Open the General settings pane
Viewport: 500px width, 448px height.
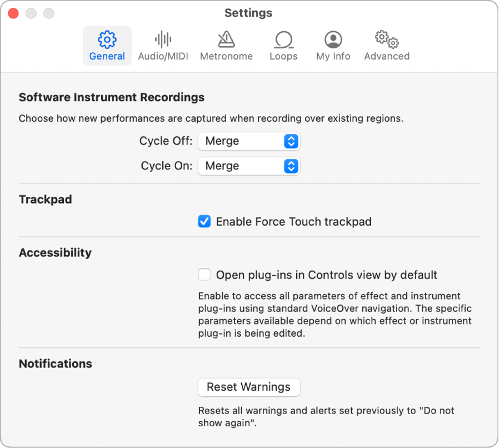tap(107, 46)
